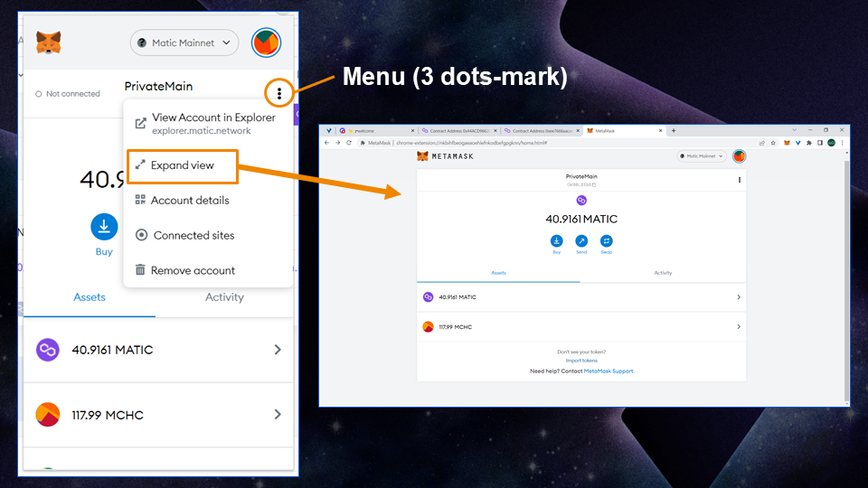Viewport: 868px width, 488px height.
Task: Click the account avatar in the popup header
Action: pyautogui.click(x=266, y=42)
